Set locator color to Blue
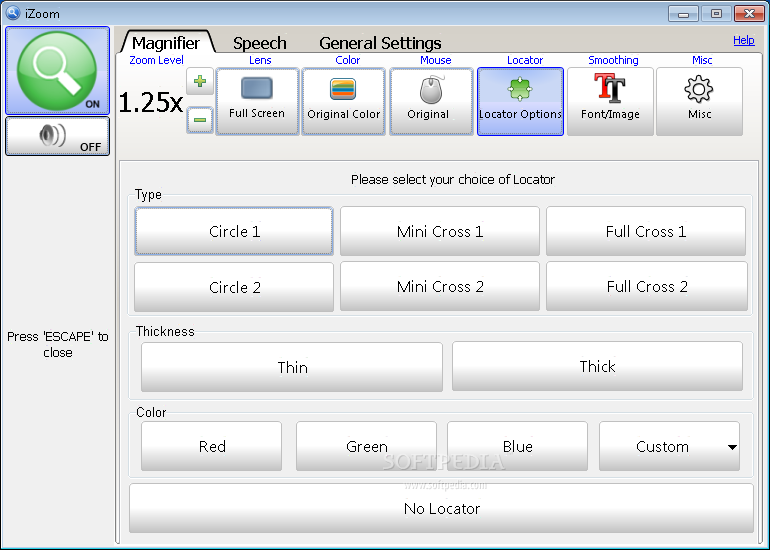770x550 pixels. pos(518,446)
